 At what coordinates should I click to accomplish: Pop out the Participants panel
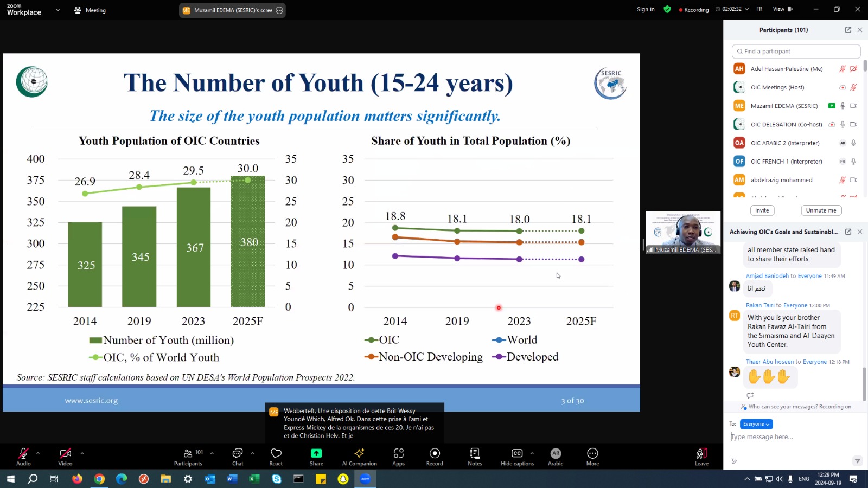coord(848,30)
